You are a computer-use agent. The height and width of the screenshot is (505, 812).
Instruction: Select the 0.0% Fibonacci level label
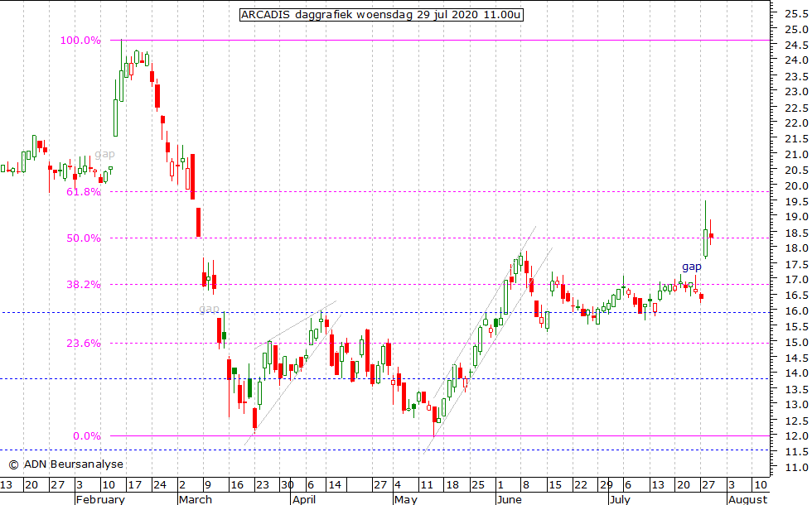click(x=86, y=436)
